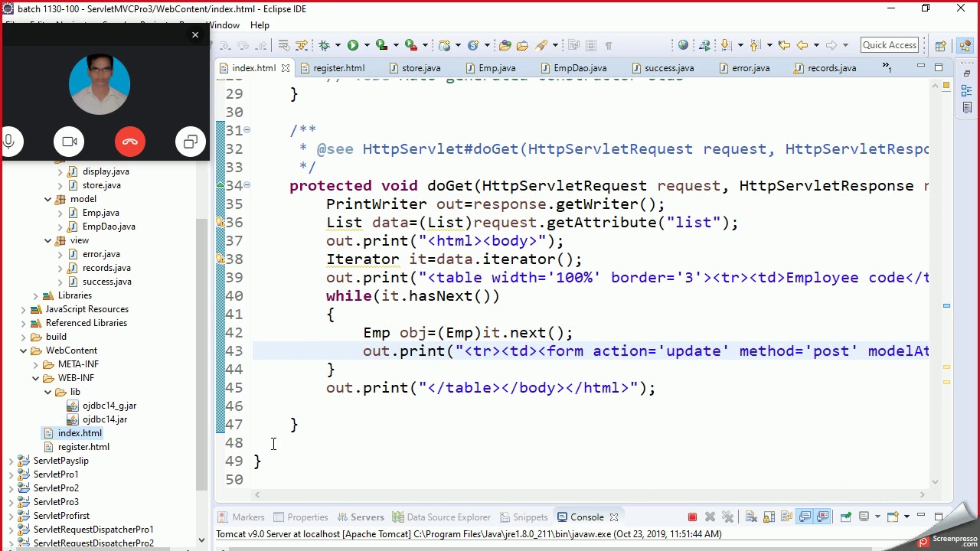Minimize the Console view panel

(x=921, y=517)
